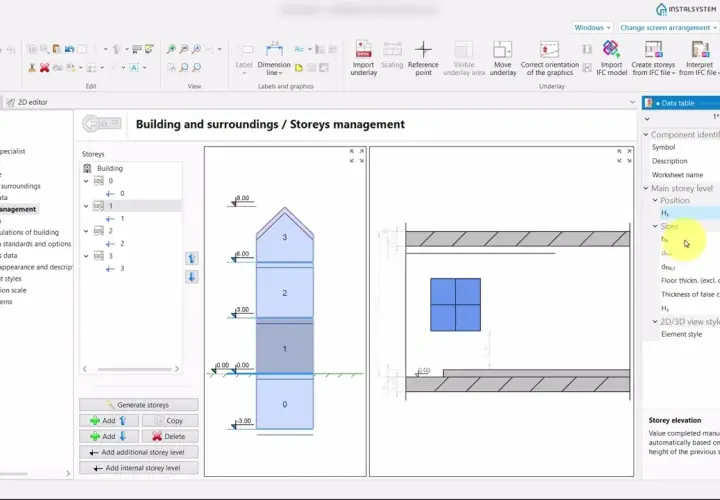Click Add additional storey level button
This screenshot has width=720, height=500.
(139, 452)
